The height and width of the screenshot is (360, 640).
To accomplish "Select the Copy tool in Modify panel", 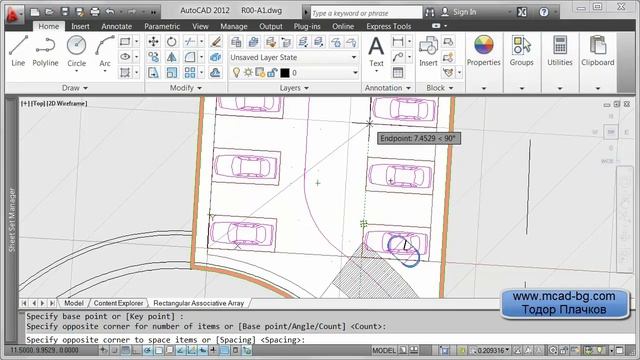I will pos(153,57).
